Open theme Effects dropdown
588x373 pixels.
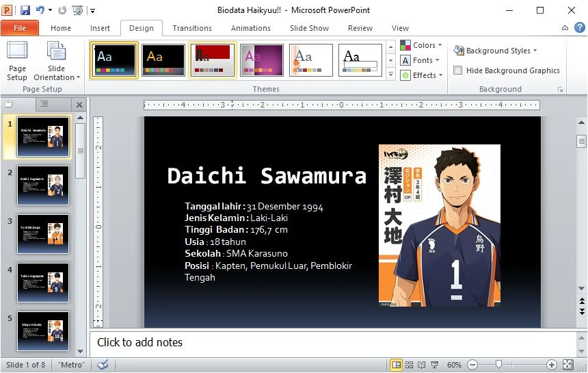coord(421,75)
